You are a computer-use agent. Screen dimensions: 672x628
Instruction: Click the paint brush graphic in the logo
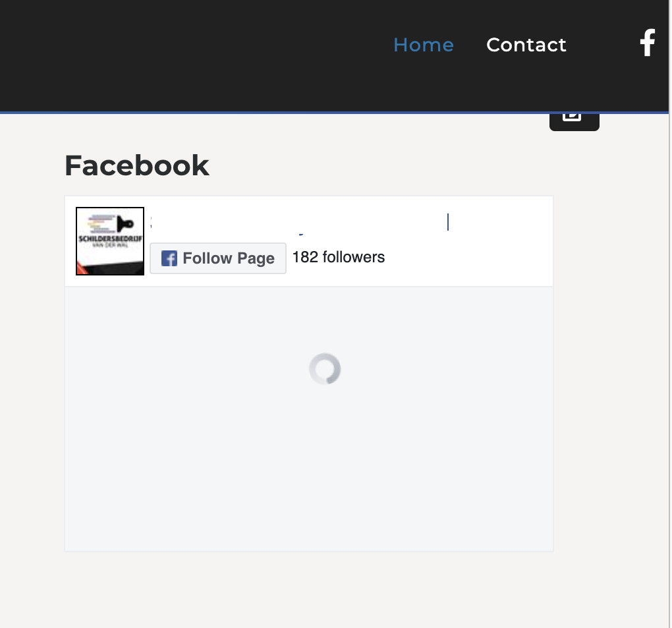(127, 223)
